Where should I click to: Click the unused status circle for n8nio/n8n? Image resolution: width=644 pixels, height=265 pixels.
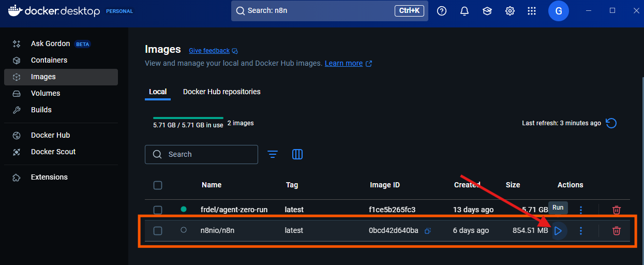183,230
